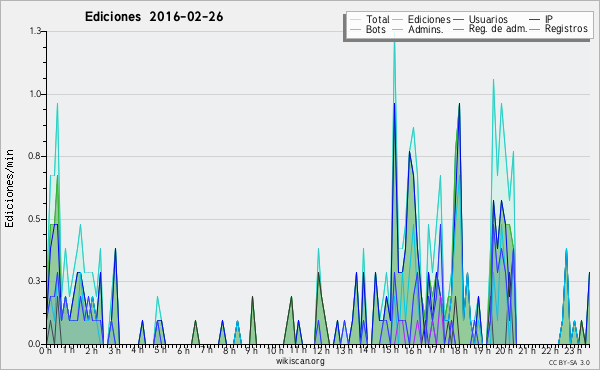Viewport: 600px width, 370px height.
Task: Click the '23 h' x-axis label
Action: (573, 350)
